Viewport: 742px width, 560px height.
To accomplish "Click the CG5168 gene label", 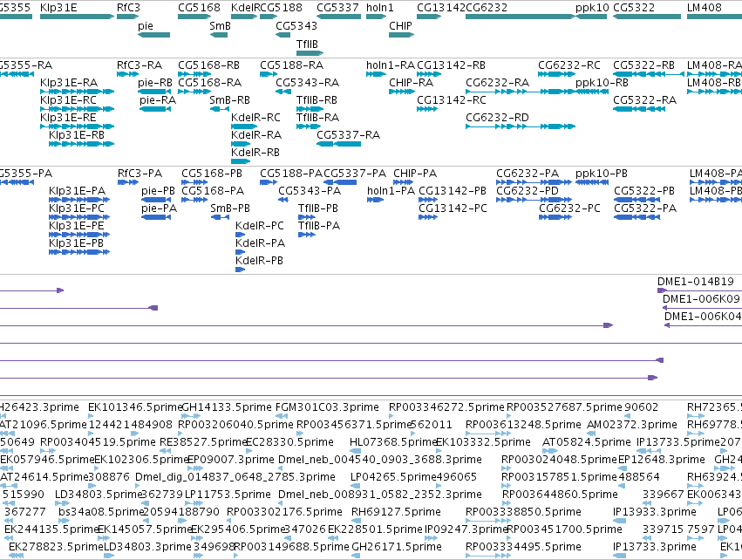I will [x=199, y=8].
